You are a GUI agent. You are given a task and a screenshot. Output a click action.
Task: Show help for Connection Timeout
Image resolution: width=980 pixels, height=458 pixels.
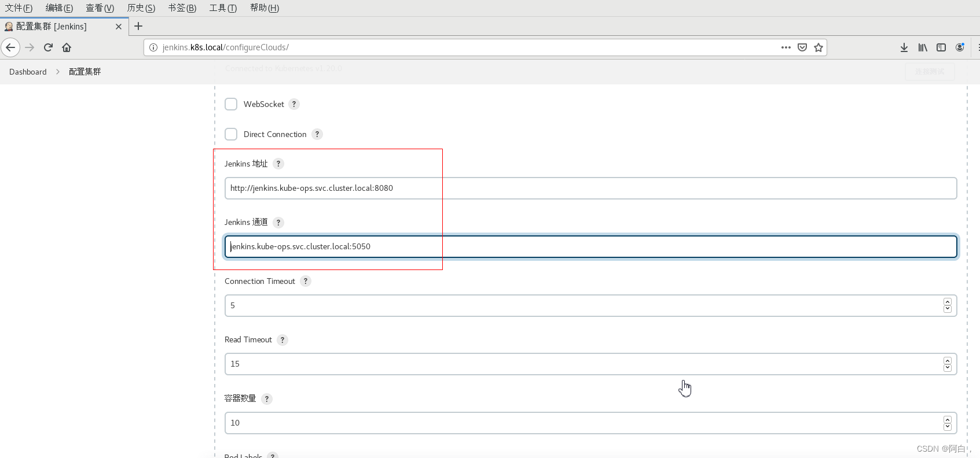[306, 281]
